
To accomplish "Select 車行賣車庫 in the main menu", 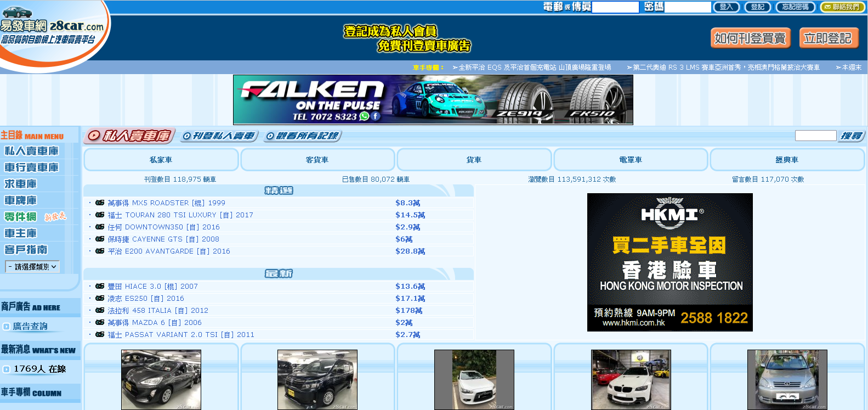I will (32, 167).
